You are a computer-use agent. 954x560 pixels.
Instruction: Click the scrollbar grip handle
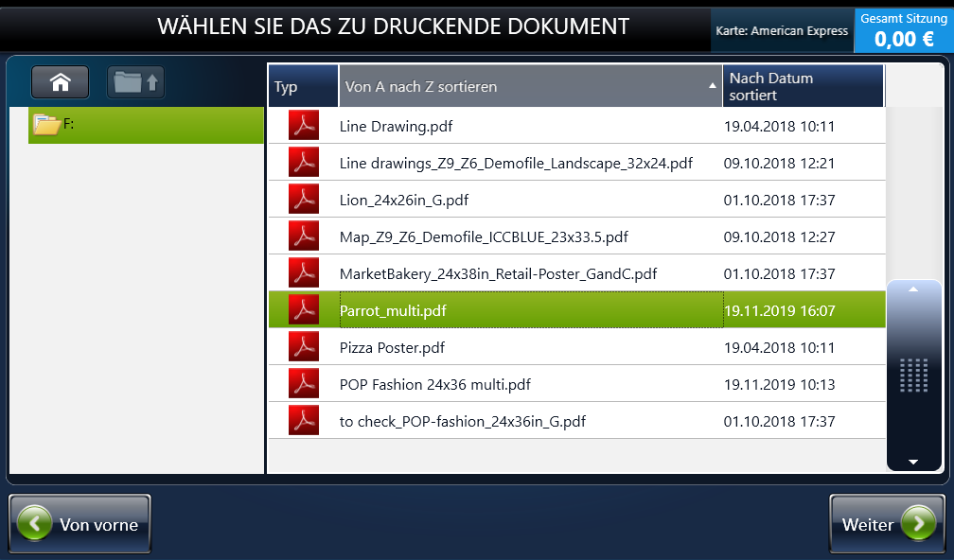[913, 376]
